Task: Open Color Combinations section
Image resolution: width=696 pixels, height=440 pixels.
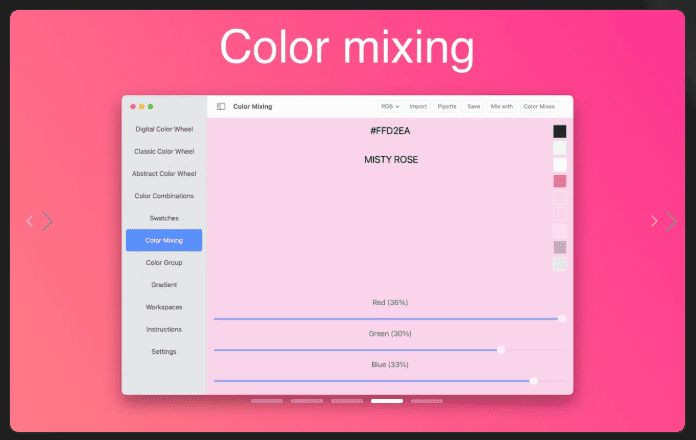Action: [x=164, y=196]
